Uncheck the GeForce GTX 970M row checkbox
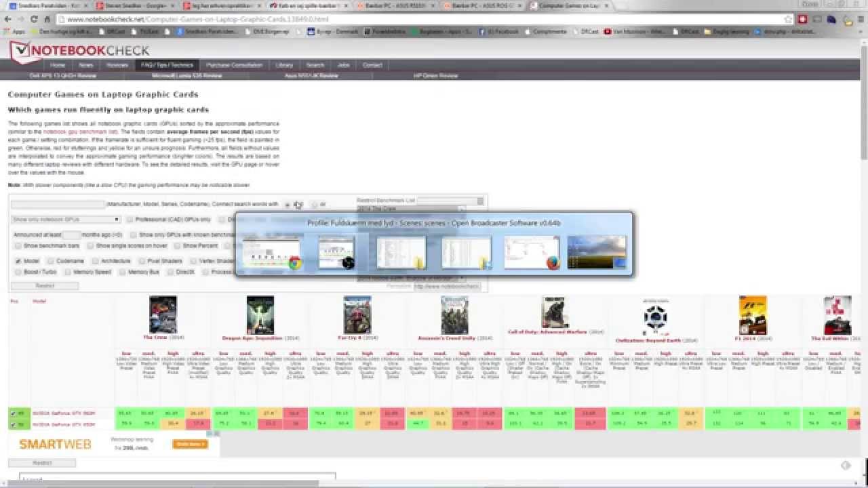868x488 pixels. (x=13, y=424)
